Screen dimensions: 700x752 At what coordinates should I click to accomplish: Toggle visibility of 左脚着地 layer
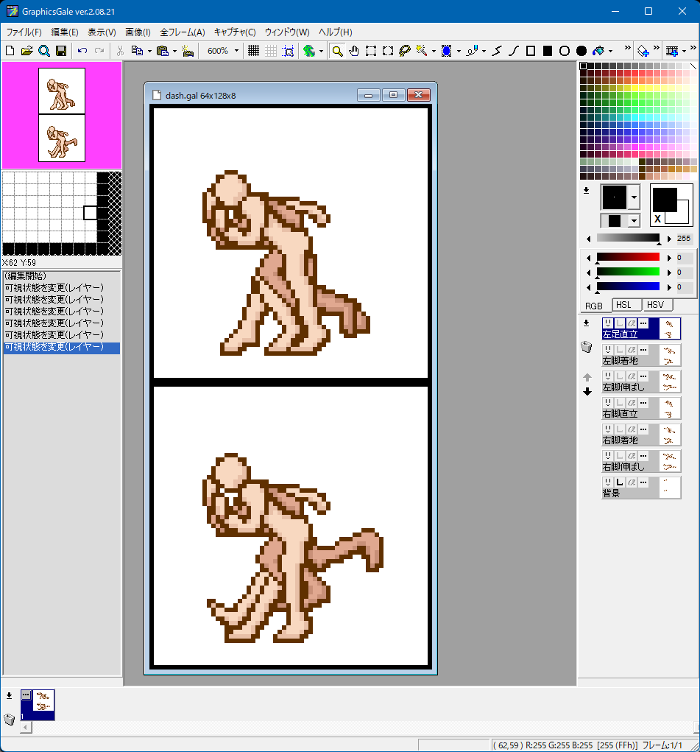click(x=608, y=350)
